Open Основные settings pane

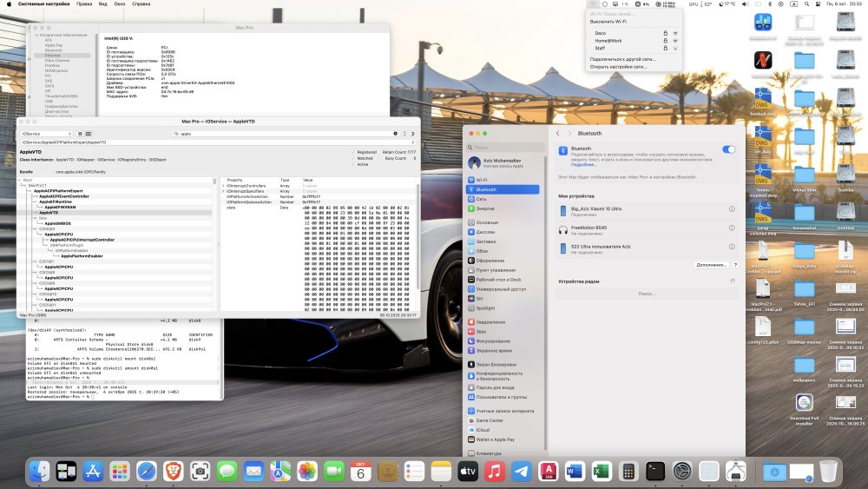point(503,222)
